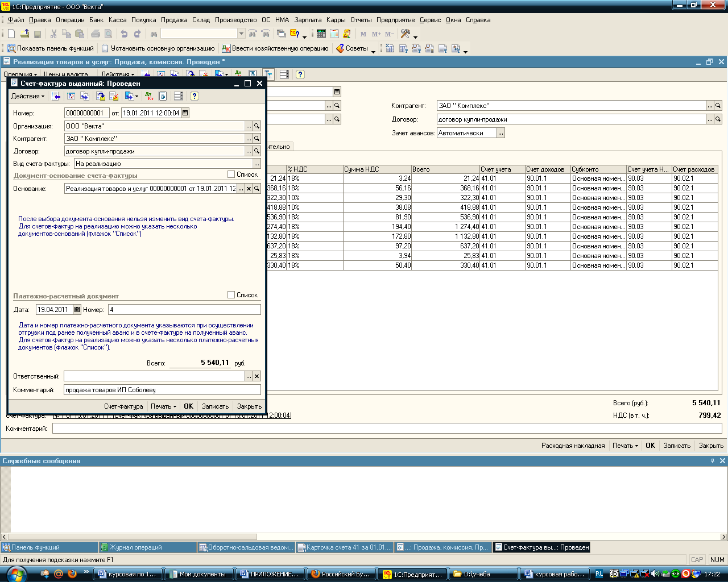Image resolution: width=728 pixels, height=582 pixels.
Task: Click the Reread refresh icon in invoice dialog
Action: click(x=71, y=96)
